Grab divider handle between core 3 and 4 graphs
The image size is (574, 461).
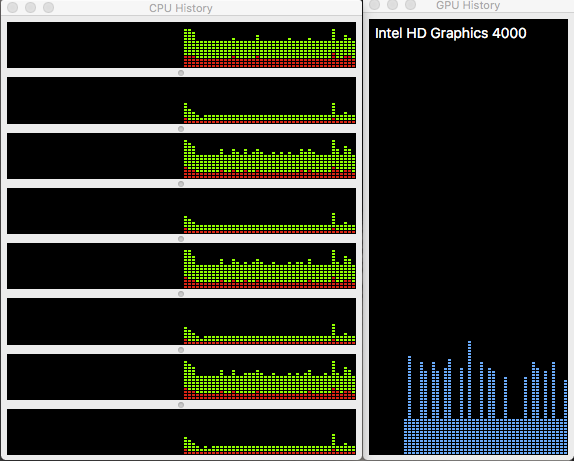(x=181, y=184)
